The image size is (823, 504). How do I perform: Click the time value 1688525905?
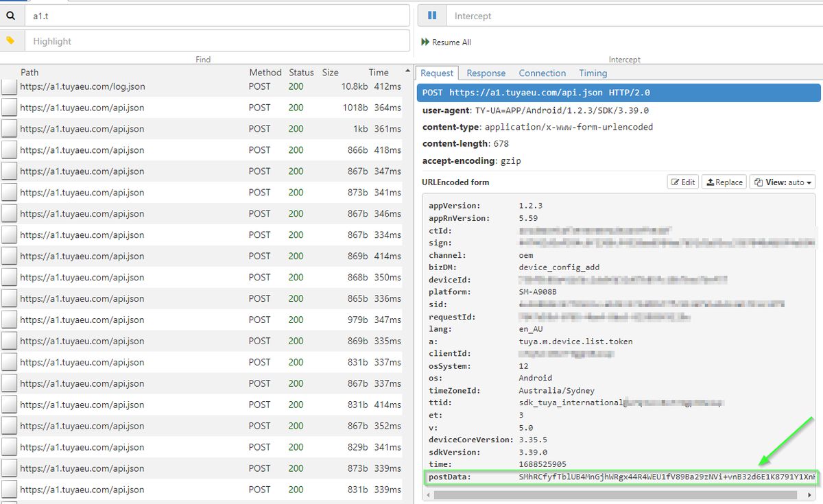point(542,464)
